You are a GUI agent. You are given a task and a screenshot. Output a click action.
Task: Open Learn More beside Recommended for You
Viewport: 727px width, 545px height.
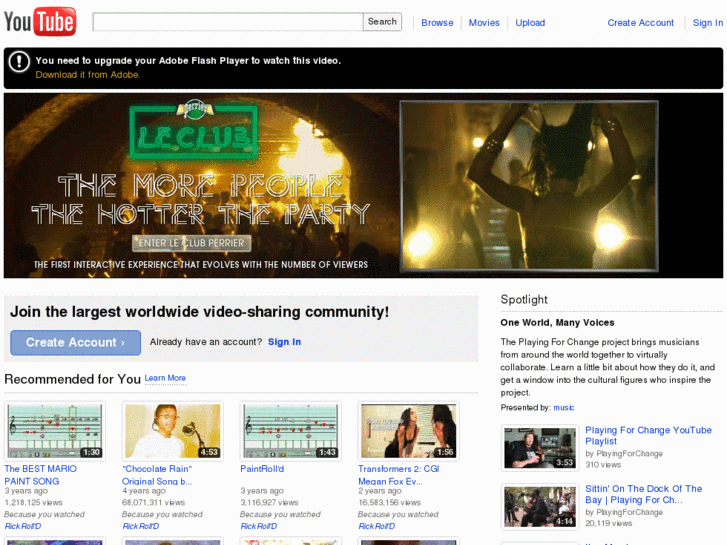[x=165, y=378]
